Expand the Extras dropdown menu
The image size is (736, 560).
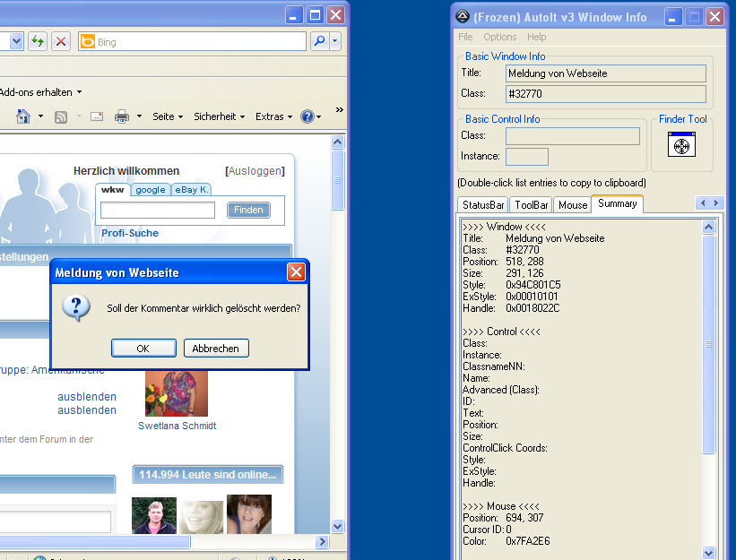point(273,116)
